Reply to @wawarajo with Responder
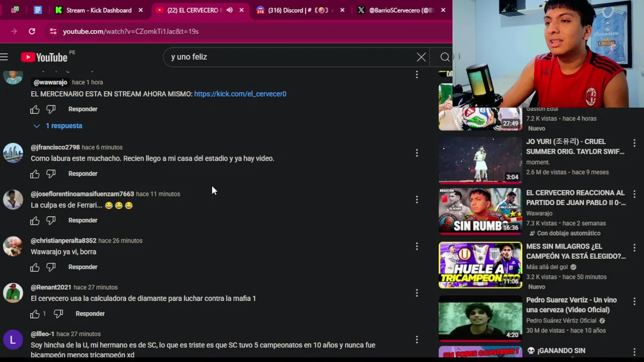The width and height of the screenshot is (644, 362). (83, 109)
